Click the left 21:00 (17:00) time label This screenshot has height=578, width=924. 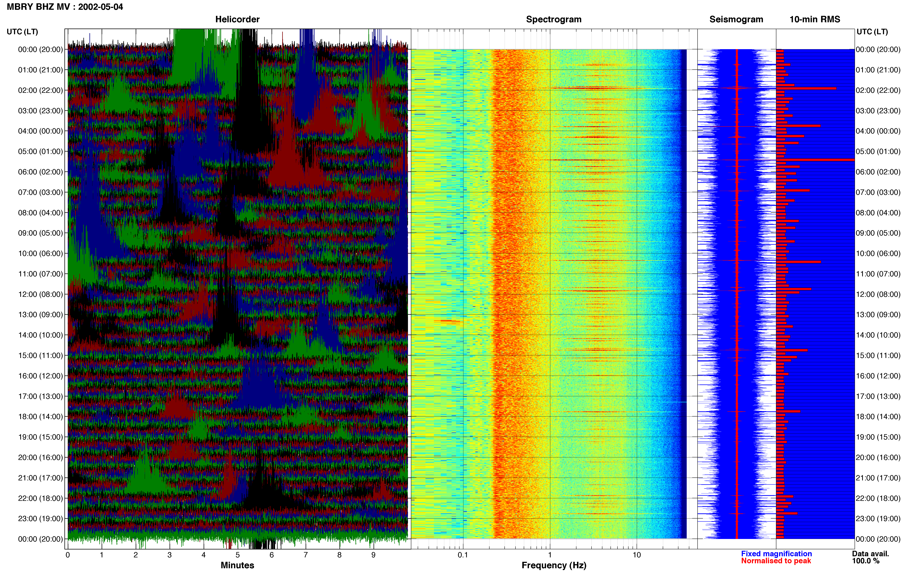coord(41,478)
